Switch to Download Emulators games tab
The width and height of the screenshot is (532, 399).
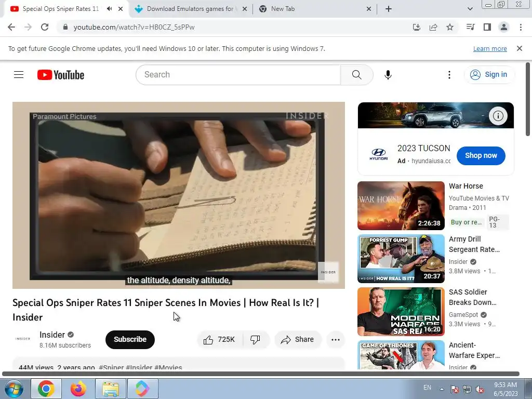coord(190,9)
